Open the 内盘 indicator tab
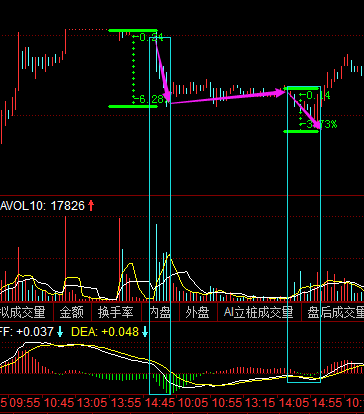This screenshot has height=414, width=364. coord(160,312)
